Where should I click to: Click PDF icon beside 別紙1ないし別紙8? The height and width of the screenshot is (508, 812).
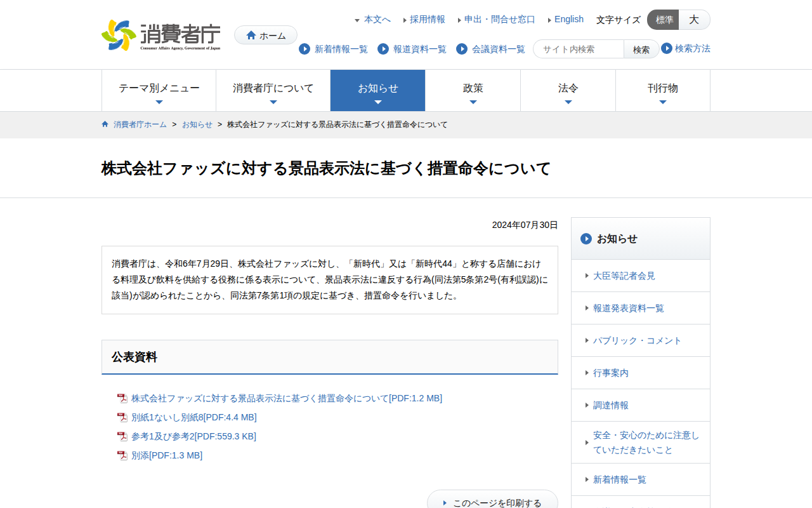tap(122, 418)
